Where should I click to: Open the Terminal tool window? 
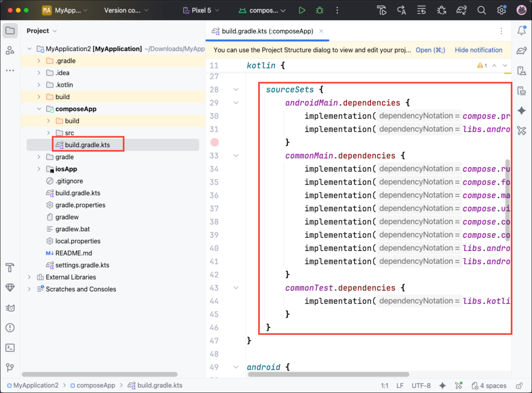pyautogui.click(x=10, y=348)
